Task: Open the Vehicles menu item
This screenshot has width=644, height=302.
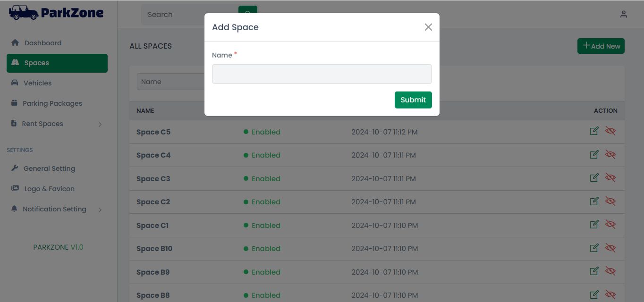Action: tap(37, 83)
